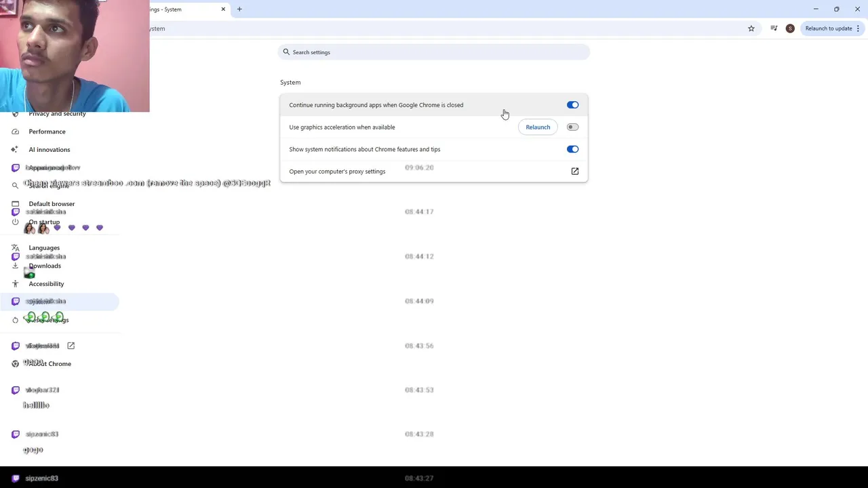Open the media controls icon in toolbar

774,28
